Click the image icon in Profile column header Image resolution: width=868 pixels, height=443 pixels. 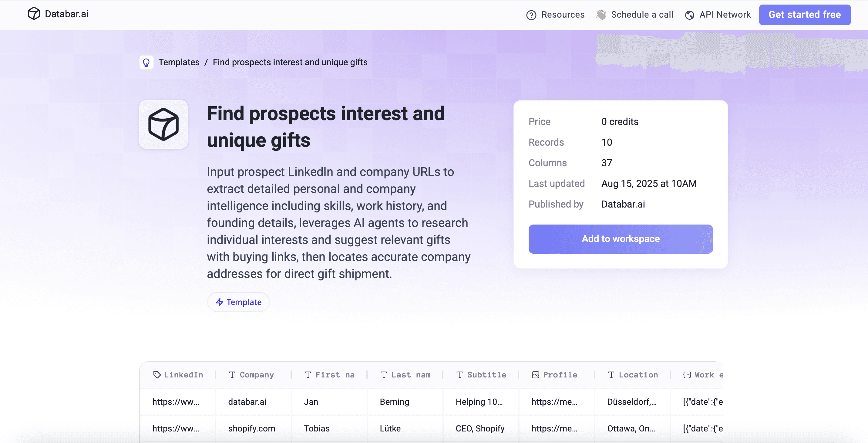point(535,374)
